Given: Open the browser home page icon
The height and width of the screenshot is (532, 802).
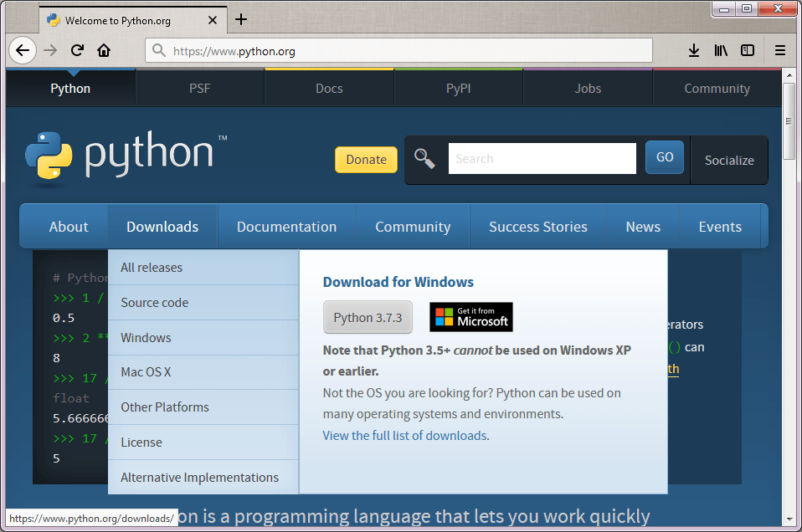Looking at the screenshot, I should pos(104,50).
